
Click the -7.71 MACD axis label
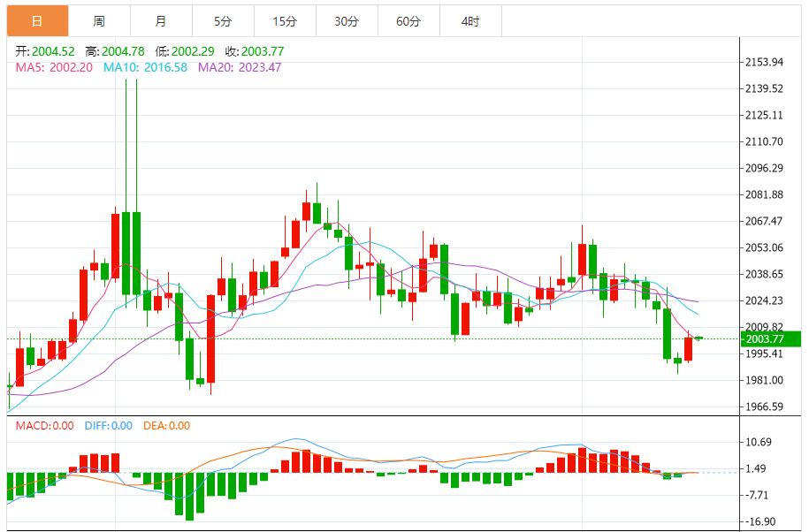pyautogui.click(x=757, y=496)
